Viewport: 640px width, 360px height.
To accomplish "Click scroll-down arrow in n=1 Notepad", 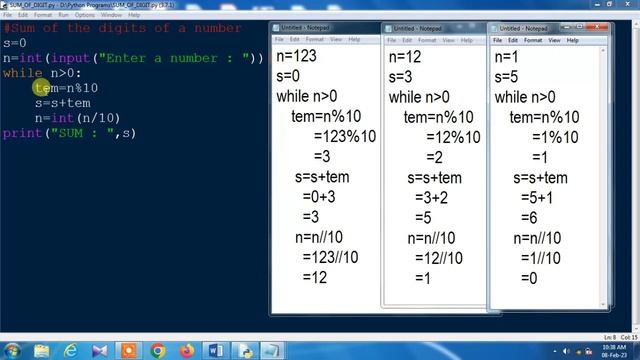I will pyautogui.click(x=603, y=304).
